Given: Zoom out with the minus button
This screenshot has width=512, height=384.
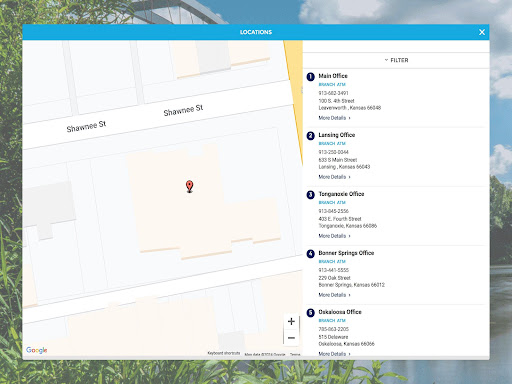Looking at the screenshot, I should click(x=291, y=338).
